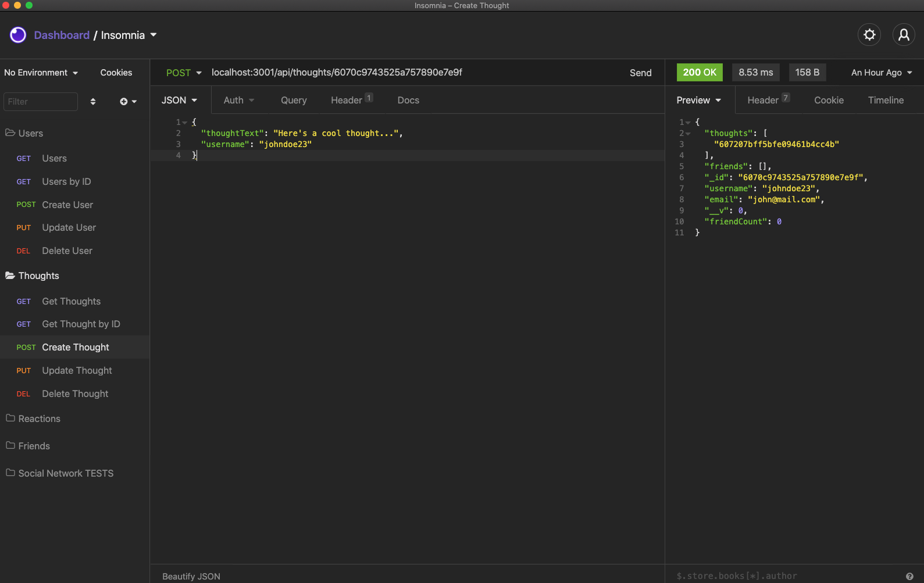Open the Preview mode dropdown

click(x=699, y=100)
